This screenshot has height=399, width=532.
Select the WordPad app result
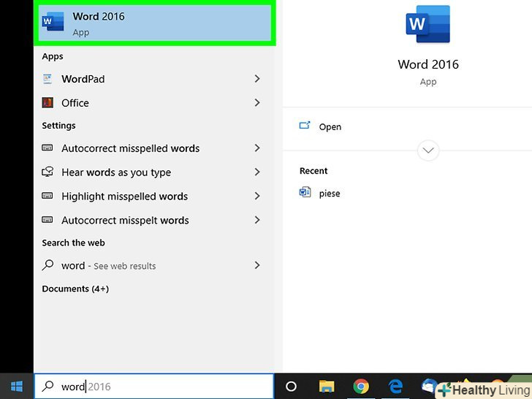coord(154,79)
